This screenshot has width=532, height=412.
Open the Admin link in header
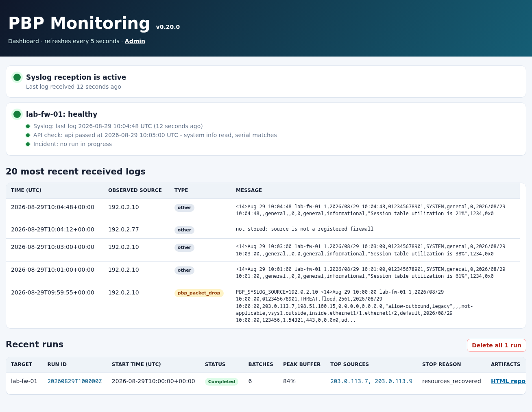tap(135, 41)
